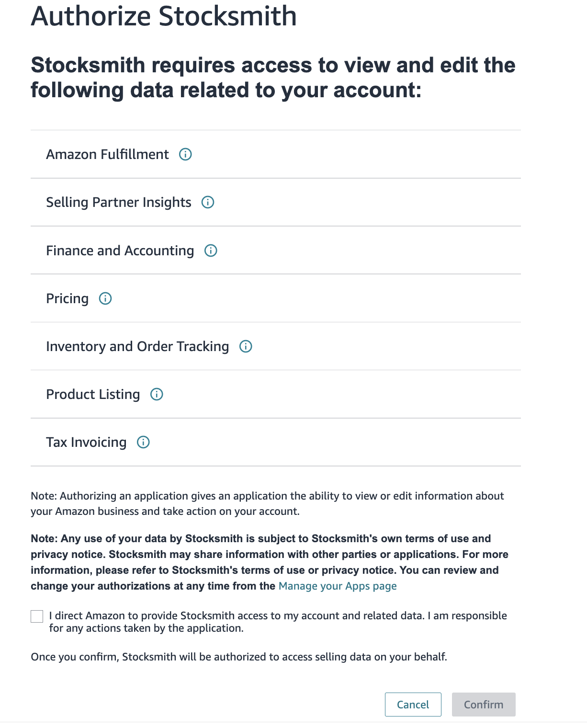Click the Finance and Accounting label text
587x728 pixels.
point(120,250)
